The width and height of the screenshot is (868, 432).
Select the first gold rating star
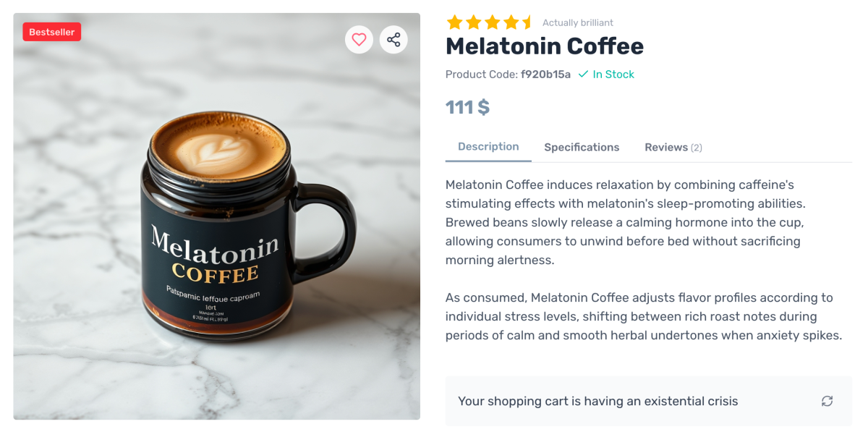[x=454, y=22]
